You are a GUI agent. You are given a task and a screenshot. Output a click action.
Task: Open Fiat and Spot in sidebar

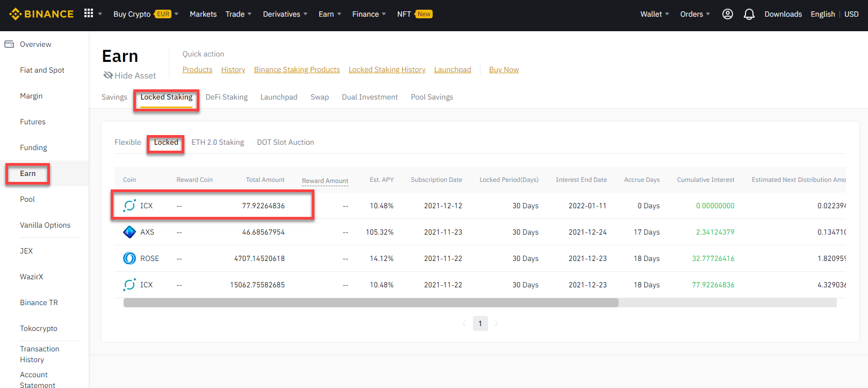pyautogui.click(x=42, y=70)
